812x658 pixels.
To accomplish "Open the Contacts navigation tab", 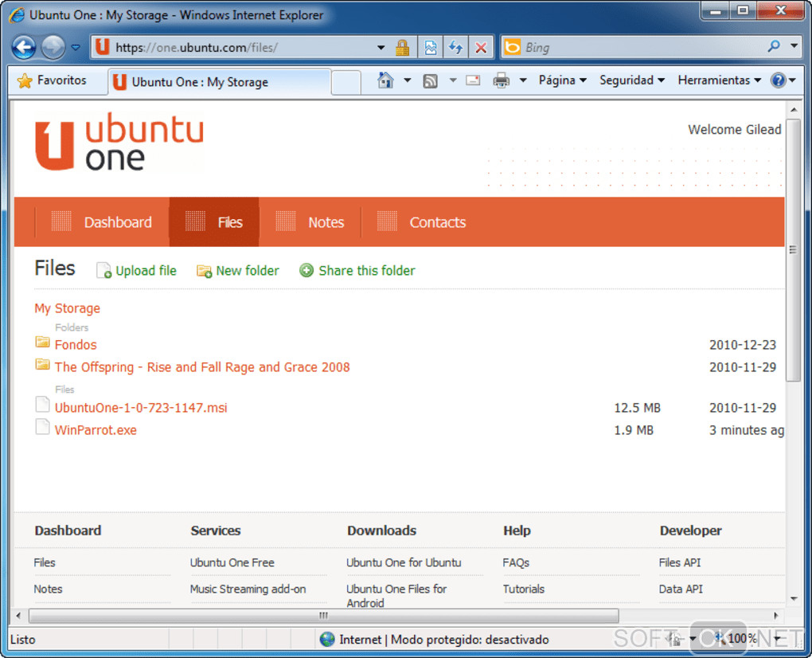I will (421, 222).
